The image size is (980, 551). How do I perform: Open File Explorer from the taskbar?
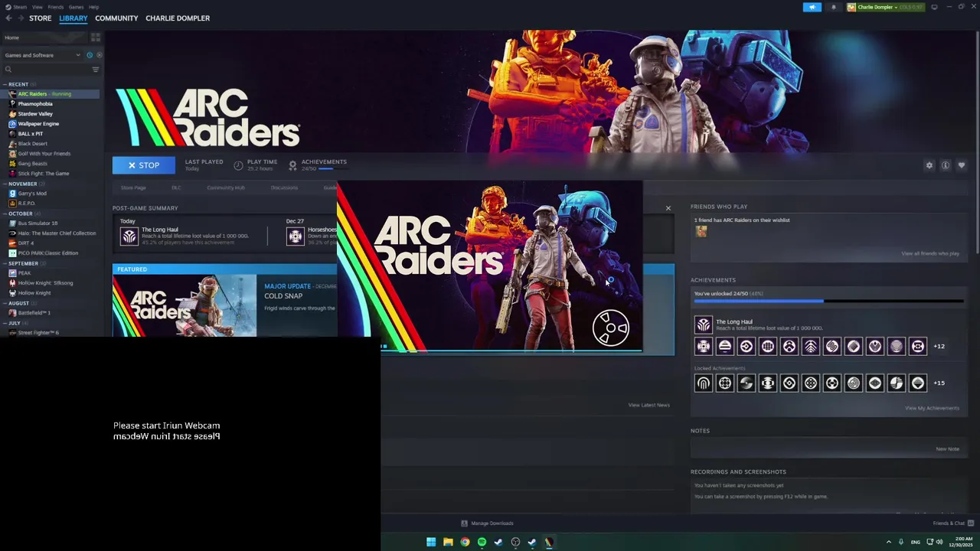pyautogui.click(x=448, y=542)
